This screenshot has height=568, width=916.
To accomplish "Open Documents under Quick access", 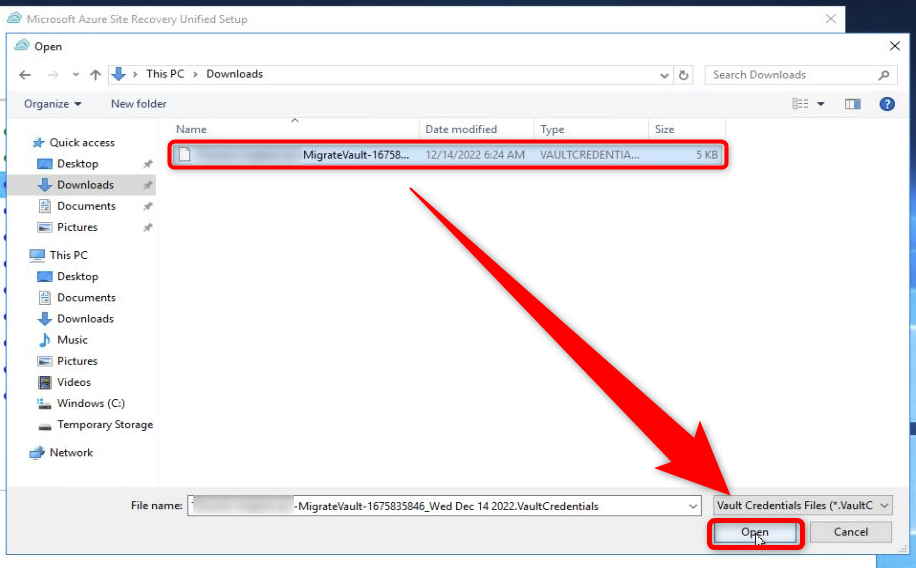I will [x=86, y=206].
